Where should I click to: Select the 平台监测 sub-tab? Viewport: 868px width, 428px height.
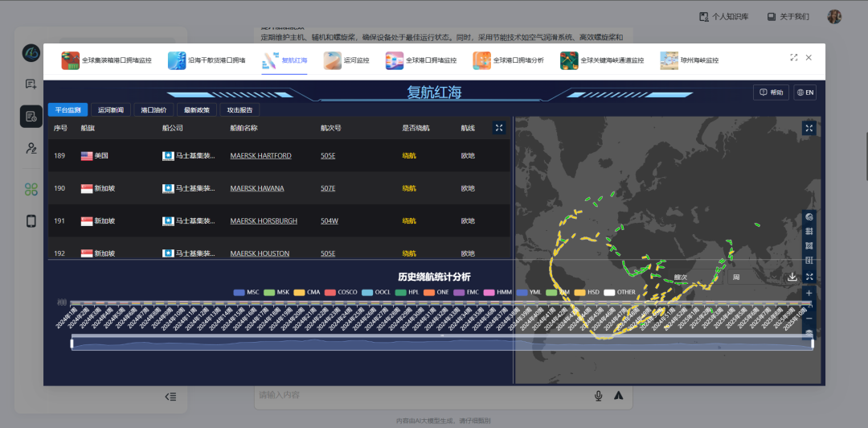pyautogui.click(x=68, y=109)
